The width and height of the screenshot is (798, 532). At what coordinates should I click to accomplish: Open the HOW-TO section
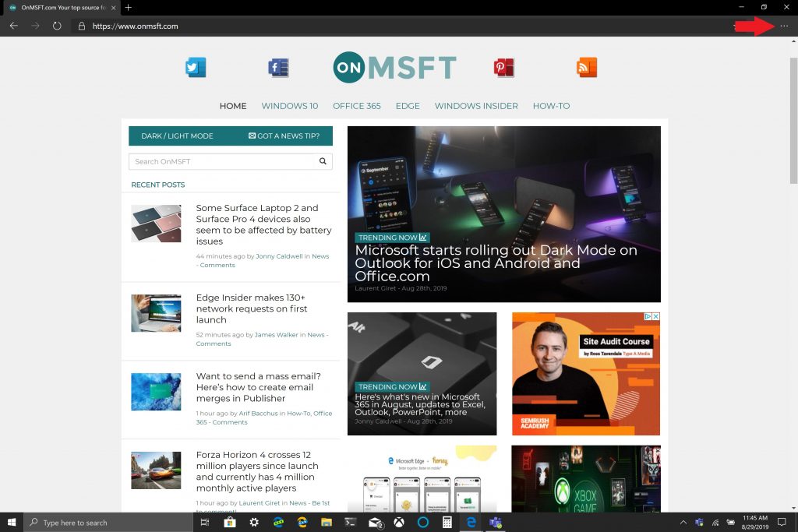point(551,106)
